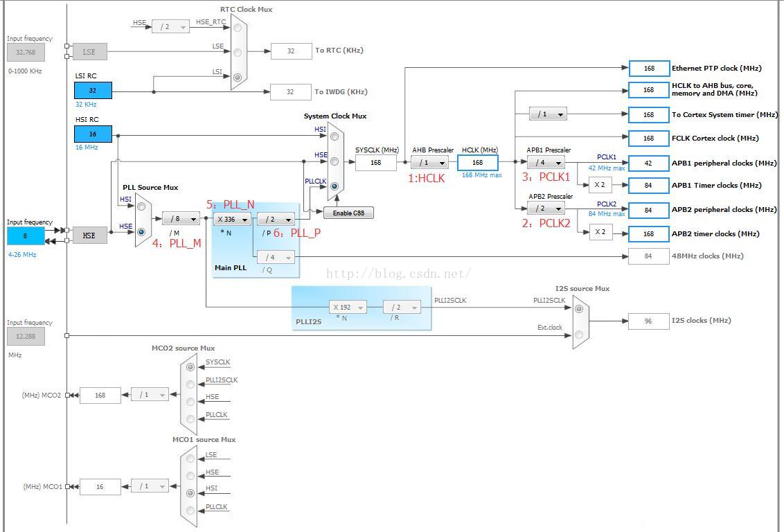Click the HSI RC value box
784x532 pixels.
[93, 134]
